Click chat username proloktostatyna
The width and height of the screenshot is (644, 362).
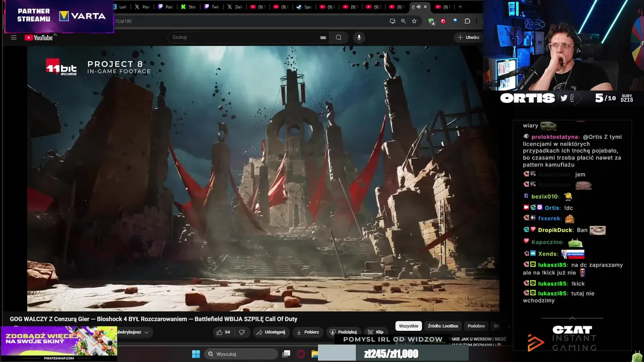tap(555, 137)
